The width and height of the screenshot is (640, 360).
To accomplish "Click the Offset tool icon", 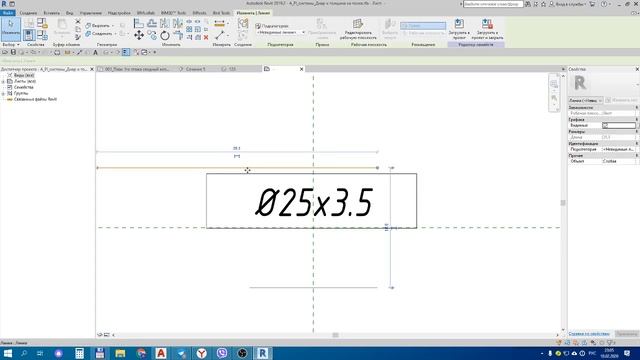I will point(152,24).
